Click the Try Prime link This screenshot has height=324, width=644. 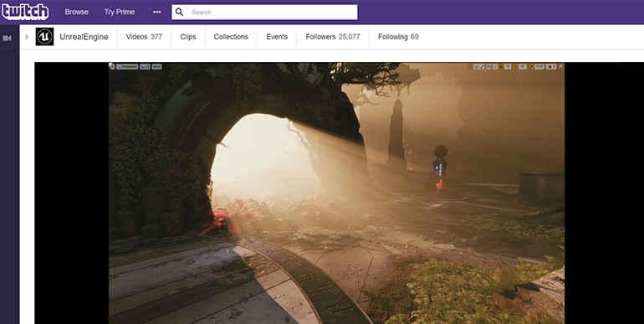click(x=120, y=12)
